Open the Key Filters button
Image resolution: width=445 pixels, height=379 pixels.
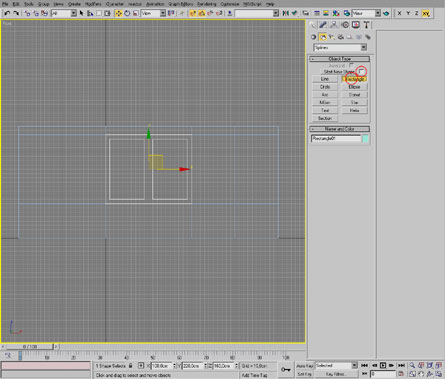(336, 374)
